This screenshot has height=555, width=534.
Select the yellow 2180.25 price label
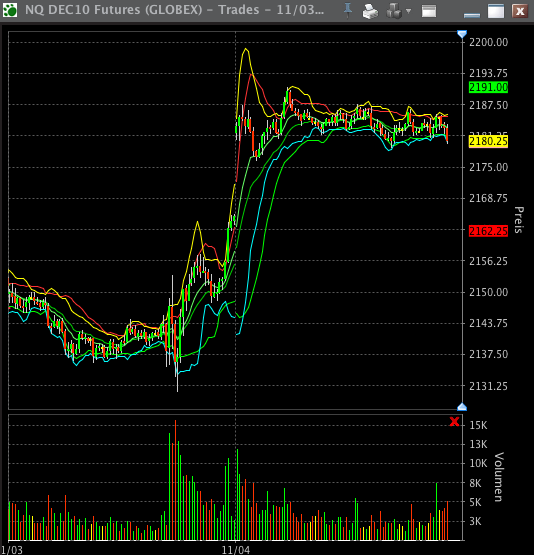pos(488,141)
